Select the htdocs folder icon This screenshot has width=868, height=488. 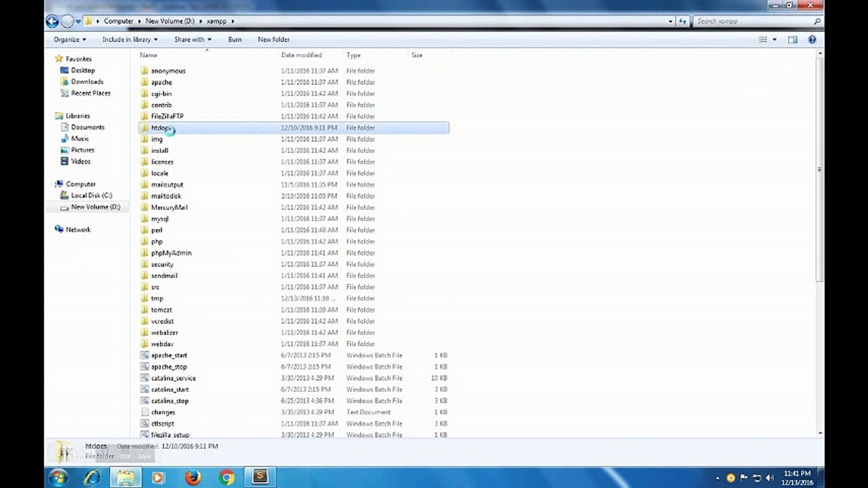coord(144,127)
